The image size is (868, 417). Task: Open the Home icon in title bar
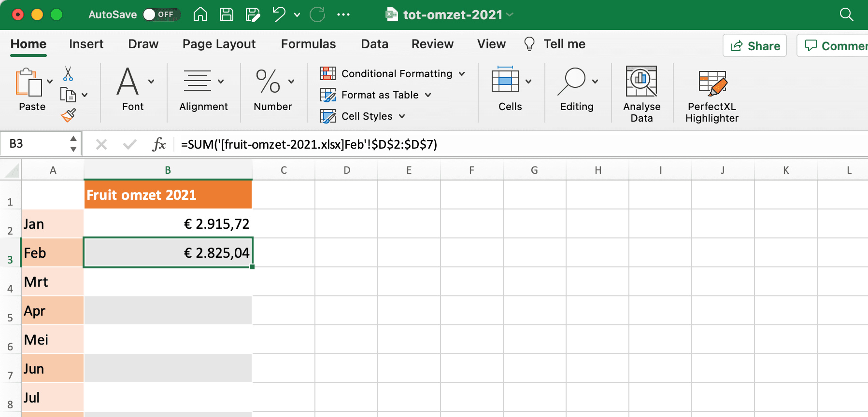(x=200, y=14)
